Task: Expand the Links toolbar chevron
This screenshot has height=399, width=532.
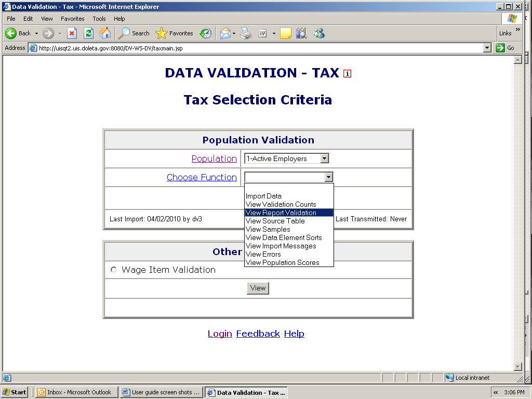Action: click(x=518, y=30)
